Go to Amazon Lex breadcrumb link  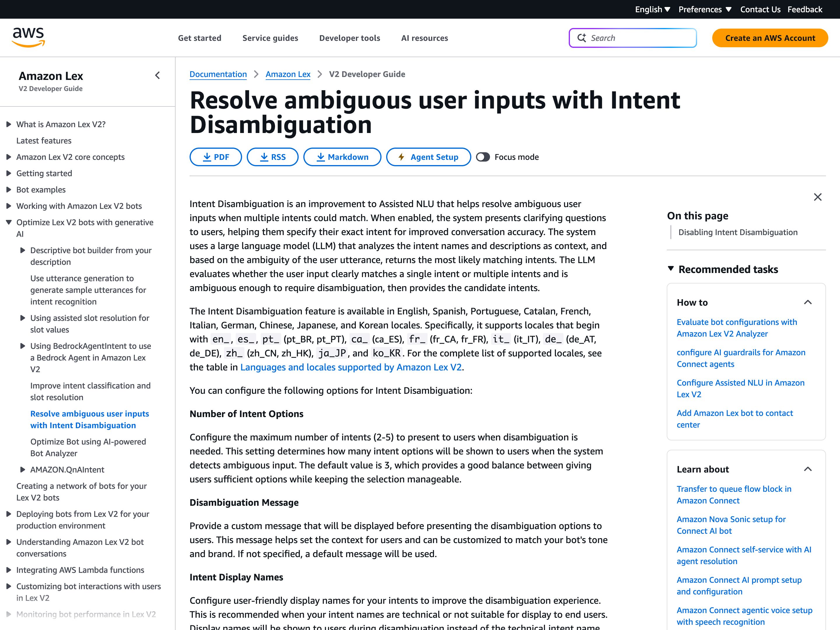(288, 74)
